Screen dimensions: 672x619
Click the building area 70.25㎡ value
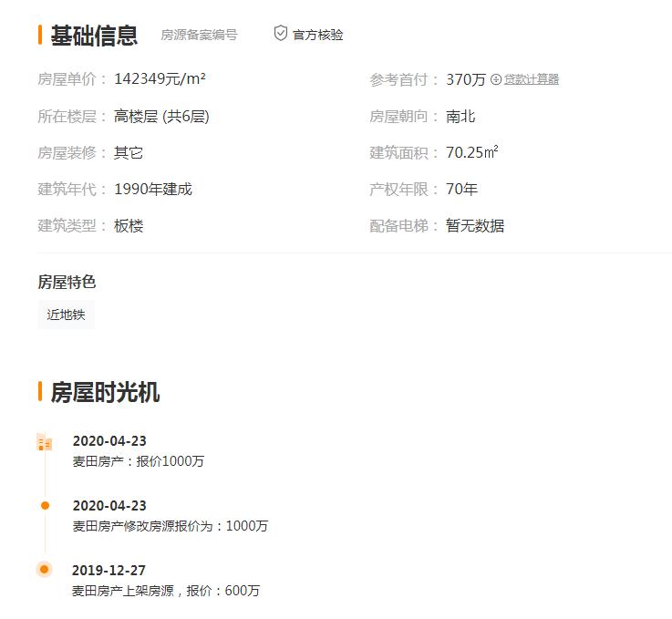[x=471, y=152]
